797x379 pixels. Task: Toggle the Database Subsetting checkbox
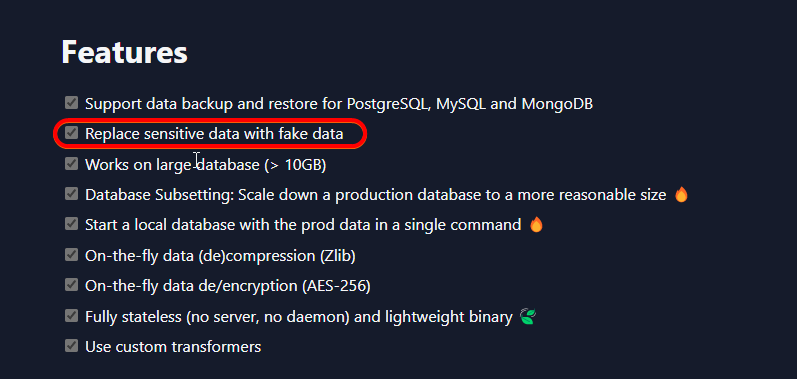pos(71,194)
